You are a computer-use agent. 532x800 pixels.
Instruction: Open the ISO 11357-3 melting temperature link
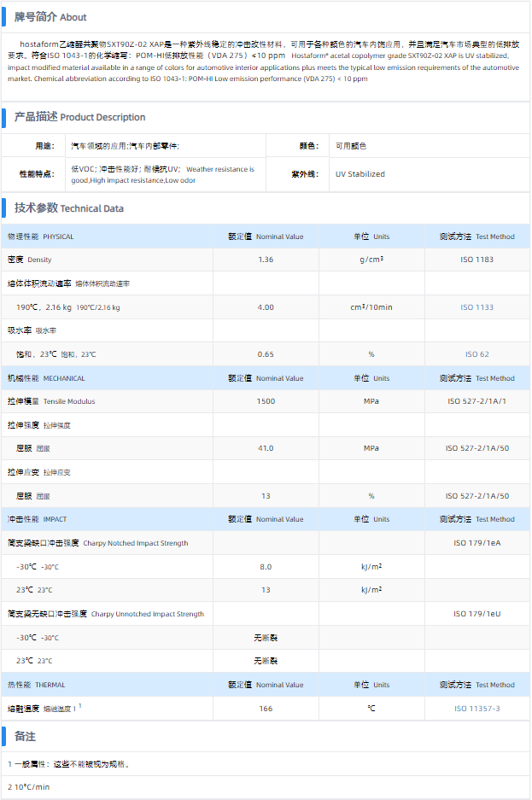[476, 709]
